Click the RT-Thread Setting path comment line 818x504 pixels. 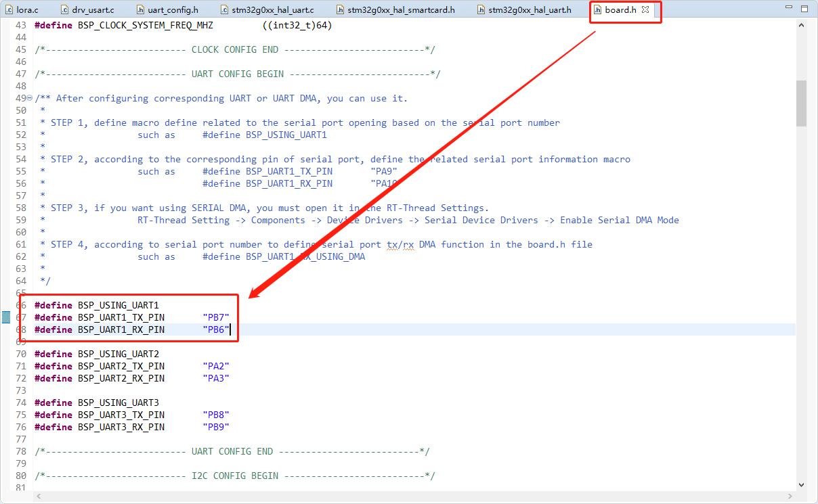[408, 220]
